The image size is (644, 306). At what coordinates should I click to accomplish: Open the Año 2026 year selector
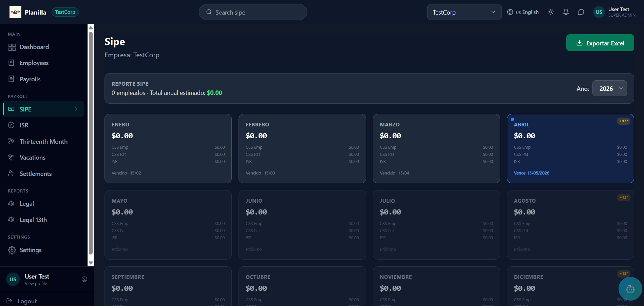tap(609, 88)
